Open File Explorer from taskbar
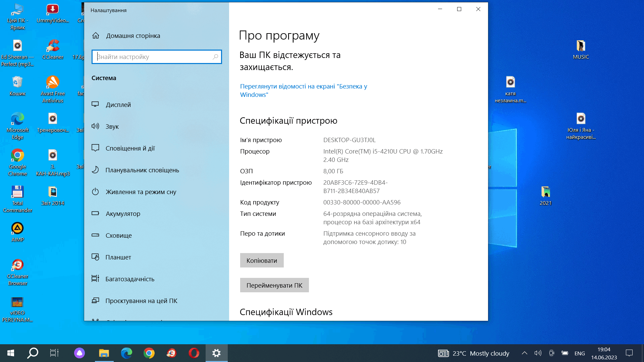 (x=104, y=353)
